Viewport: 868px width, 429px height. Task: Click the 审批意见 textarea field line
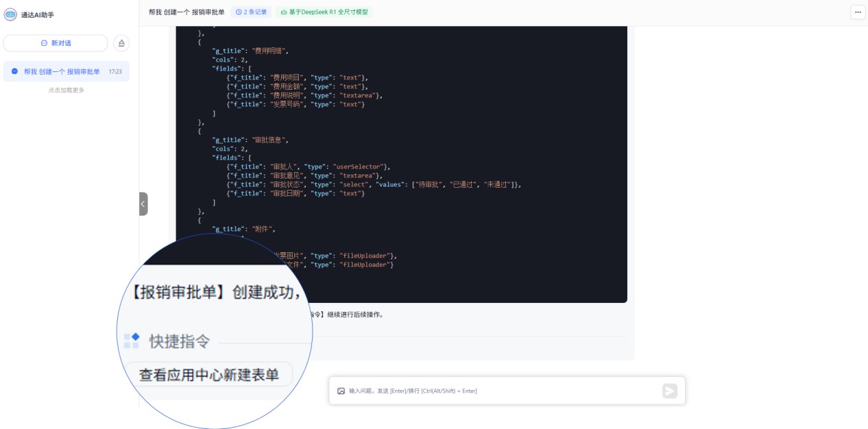pos(304,175)
